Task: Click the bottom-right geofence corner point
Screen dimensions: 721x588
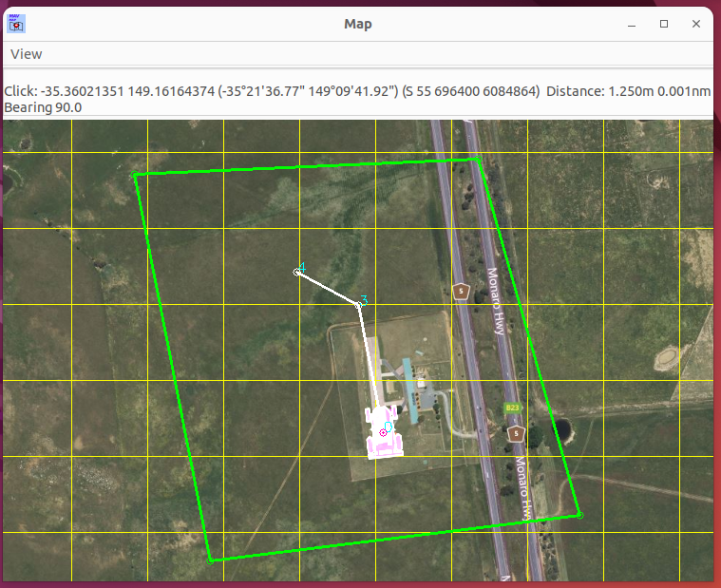Action: 579,515
